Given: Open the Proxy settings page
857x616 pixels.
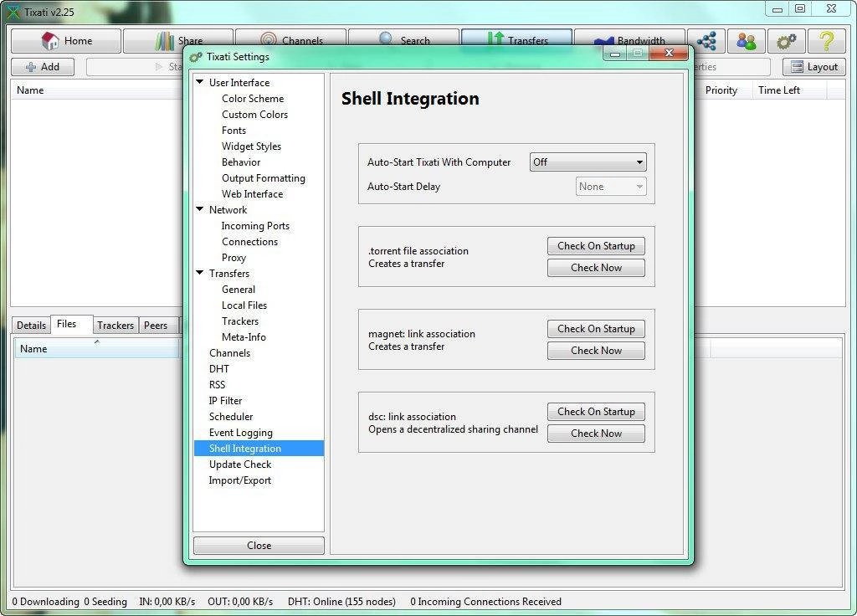Looking at the screenshot, I should point(234,258).
